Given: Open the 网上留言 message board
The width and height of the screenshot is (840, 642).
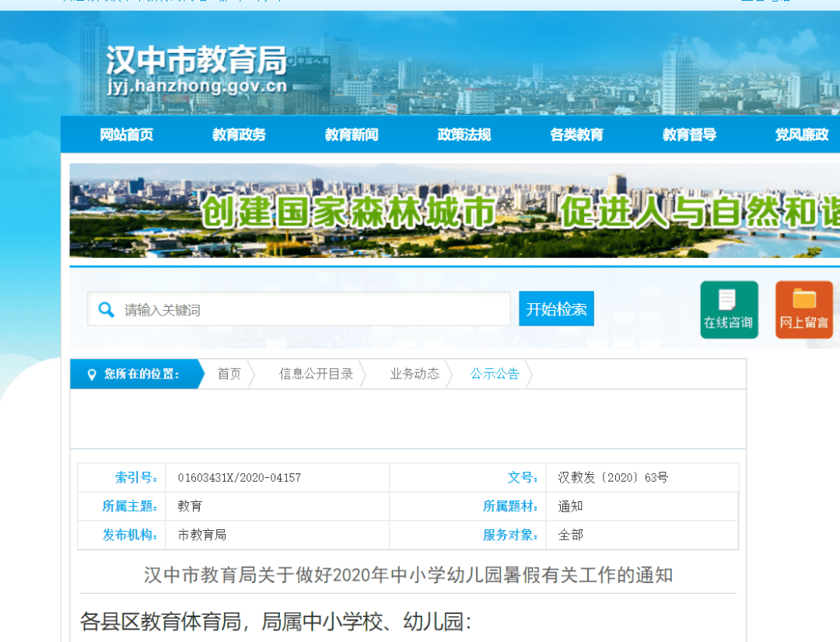Looking at the screenshot, I should click(x=803, y=309).
